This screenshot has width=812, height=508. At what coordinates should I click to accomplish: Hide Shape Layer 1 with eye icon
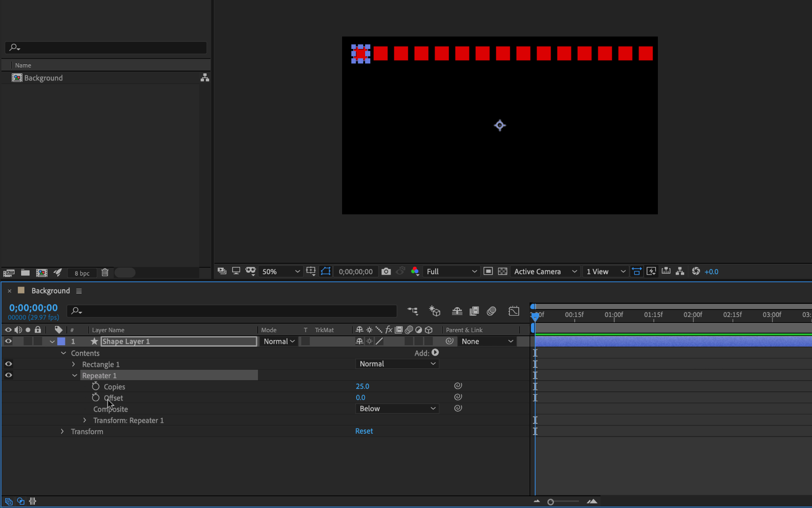pos(8,341)
